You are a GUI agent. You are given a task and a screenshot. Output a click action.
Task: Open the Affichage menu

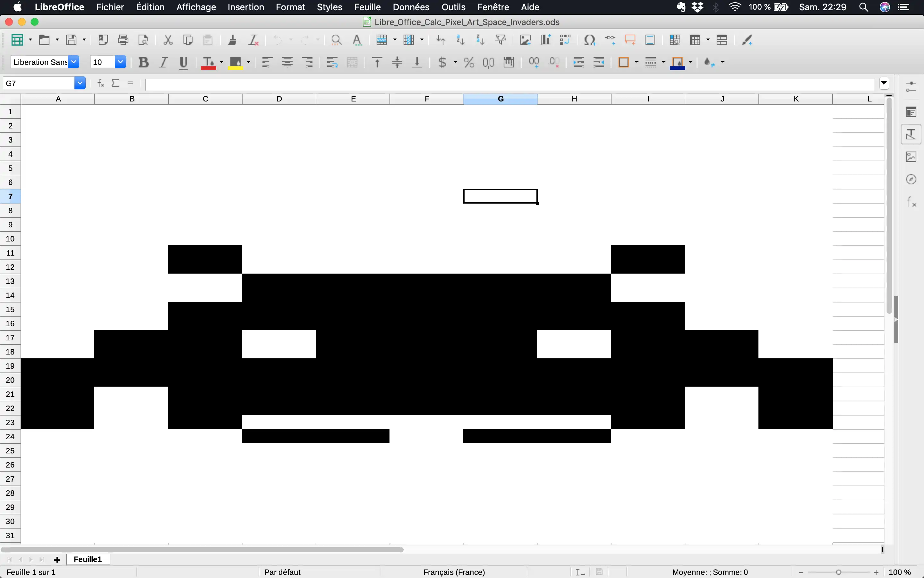click(196, 7)
